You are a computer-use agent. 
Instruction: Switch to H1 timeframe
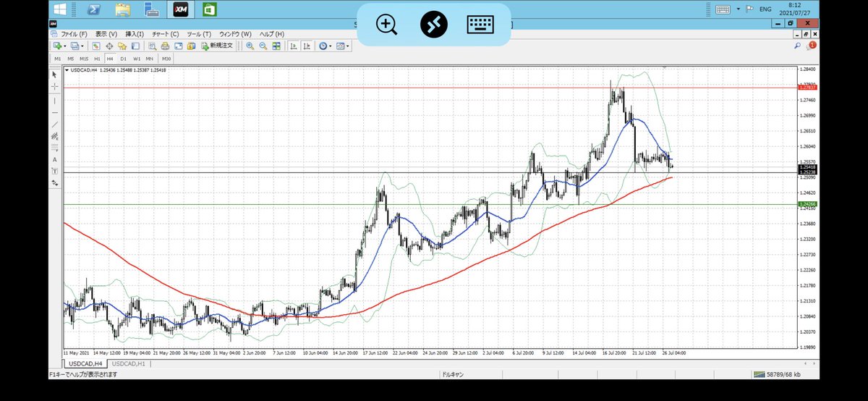97,59
